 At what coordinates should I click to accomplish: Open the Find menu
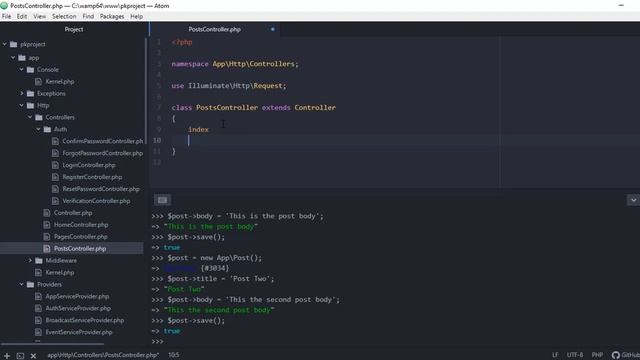tap(88, 16)
